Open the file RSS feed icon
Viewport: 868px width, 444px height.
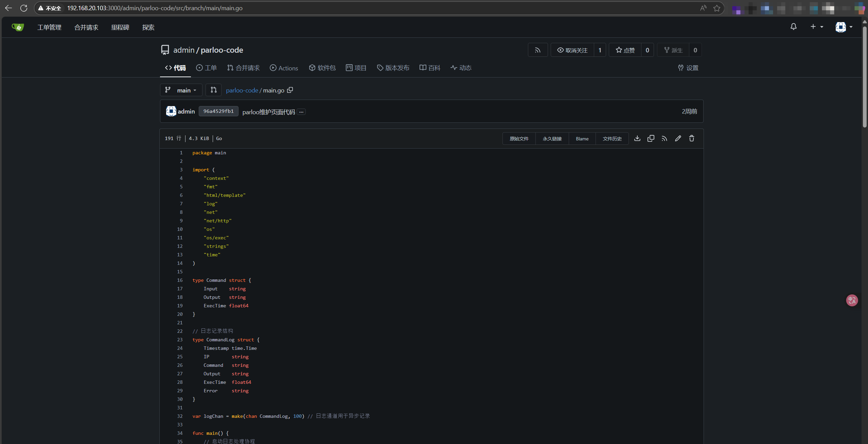click(x=665, y=138)
